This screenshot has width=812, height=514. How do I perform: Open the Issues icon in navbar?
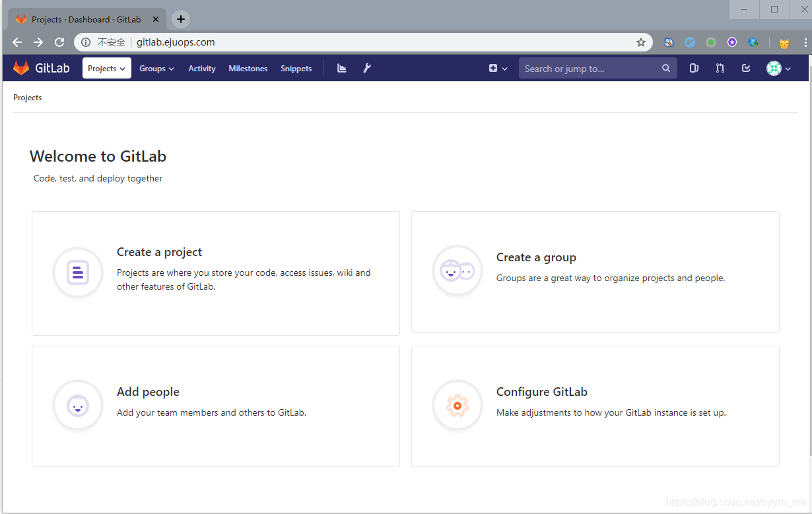point(694,68)
